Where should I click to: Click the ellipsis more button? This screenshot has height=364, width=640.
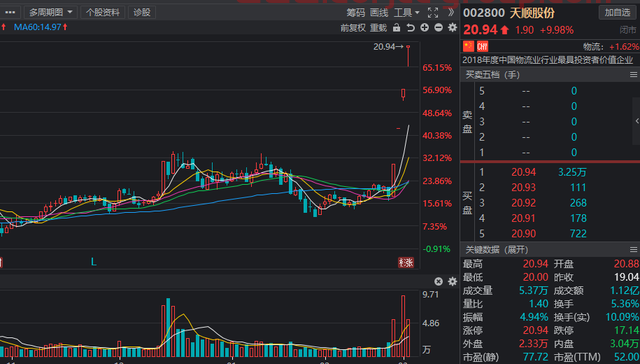pyautogui.click(x=10, y=12)
